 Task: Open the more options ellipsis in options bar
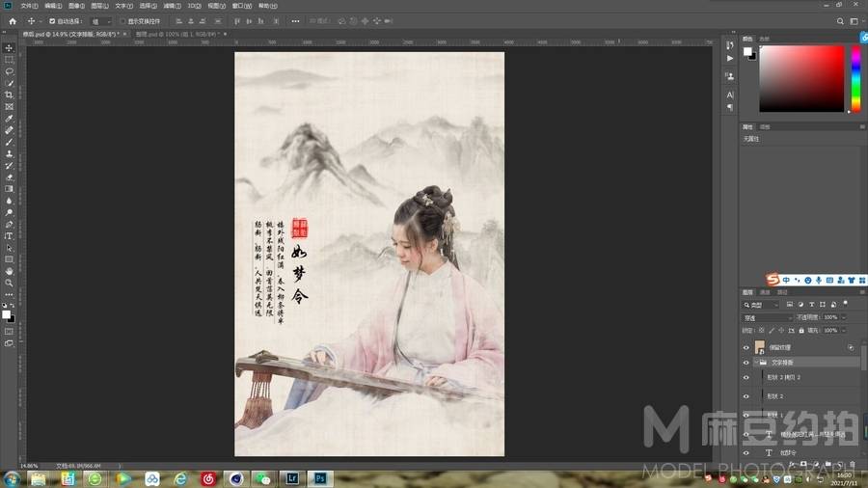click(x=296, y=21)
